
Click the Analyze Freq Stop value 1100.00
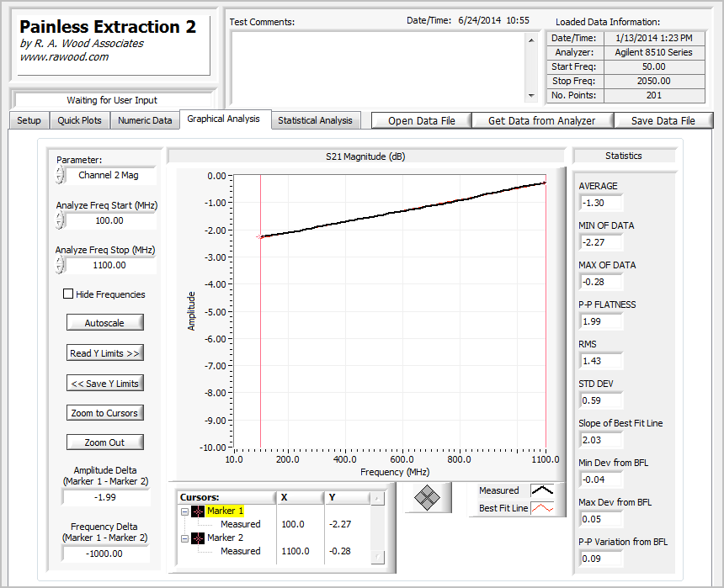tap(109, 265)
